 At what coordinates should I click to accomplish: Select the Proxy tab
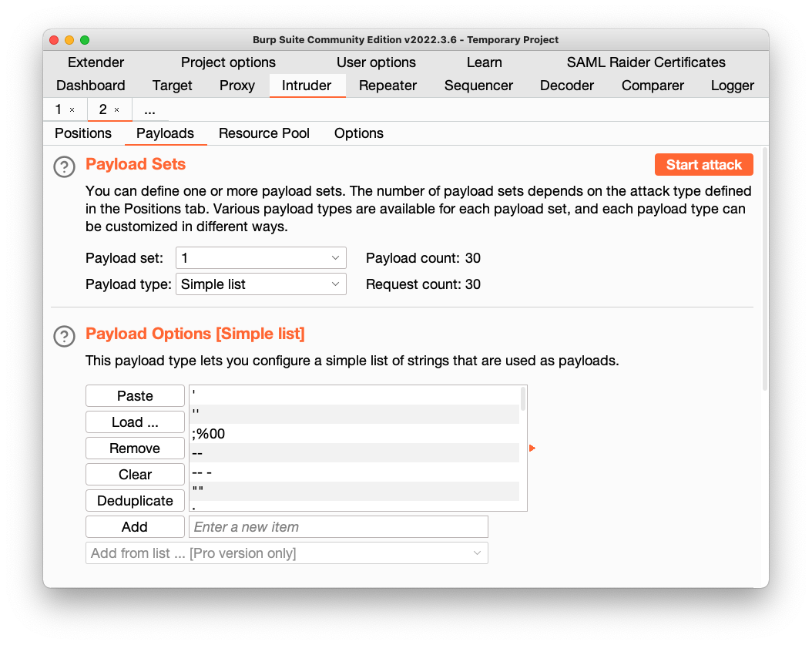[237, 86]
